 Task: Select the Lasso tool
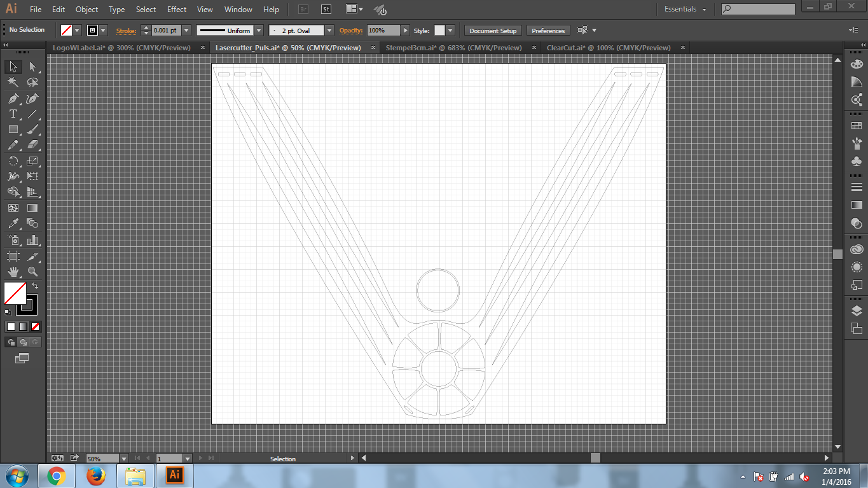click(32, 82)
